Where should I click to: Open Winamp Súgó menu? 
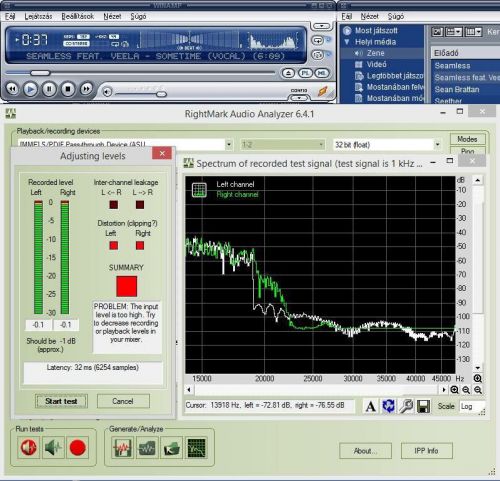pyautogui.click(x=138, y=16)
